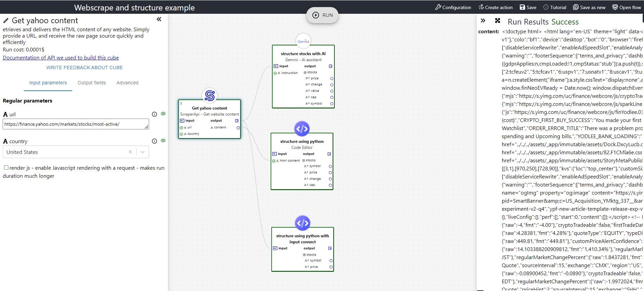Click the Gemini node icon
The image size is (644, 291).
[x=303, y=41]
